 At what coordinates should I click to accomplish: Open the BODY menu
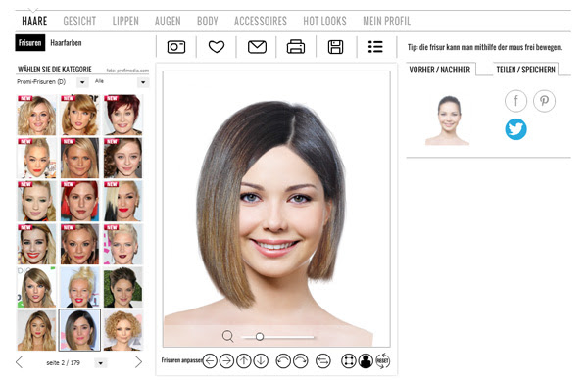[x=208, y=21]
